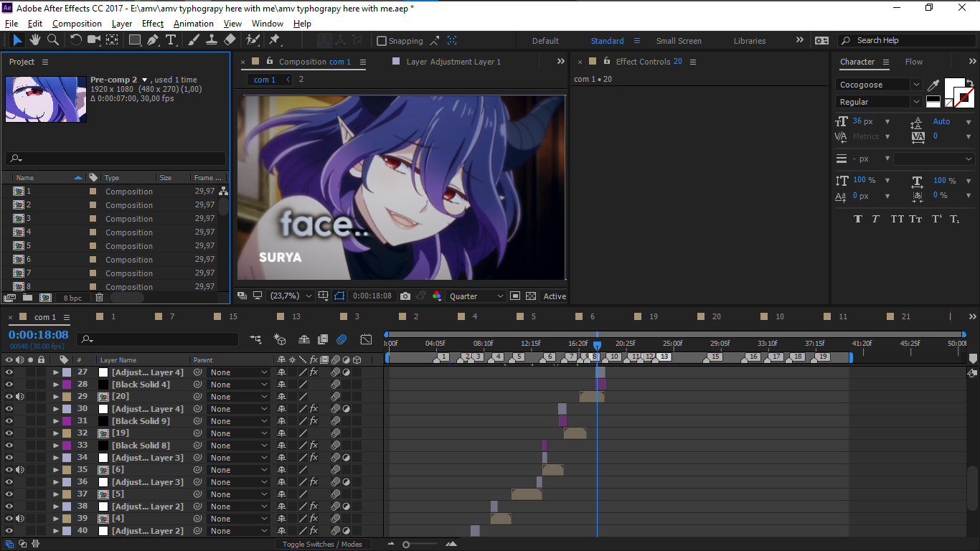Select the Pan Behind anchor point tool

(113, 40)
